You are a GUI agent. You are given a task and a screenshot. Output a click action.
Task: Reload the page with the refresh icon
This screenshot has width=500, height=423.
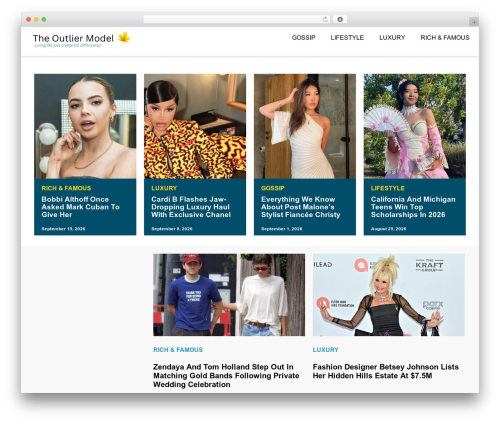point(325,20)
